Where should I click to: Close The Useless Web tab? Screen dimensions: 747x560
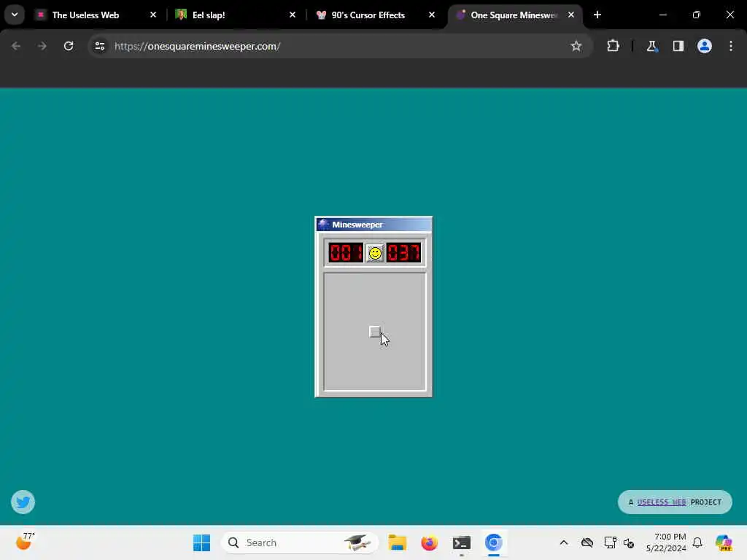[x=153, y=15]
